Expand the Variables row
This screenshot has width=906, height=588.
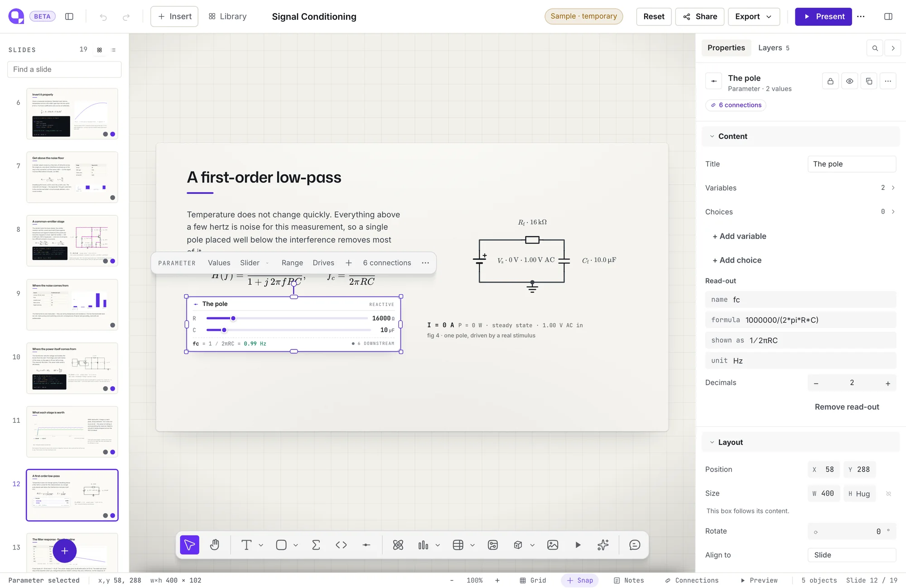[800, 188]
